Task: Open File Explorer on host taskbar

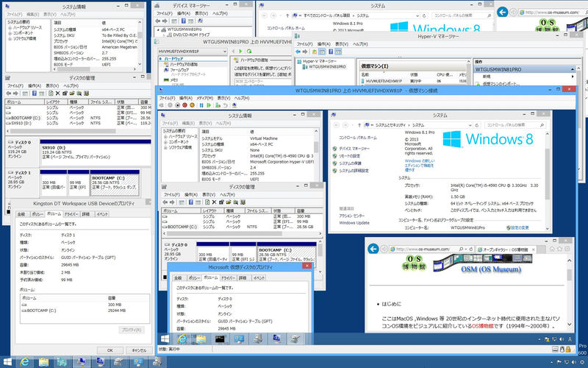Action: [43, 362]
